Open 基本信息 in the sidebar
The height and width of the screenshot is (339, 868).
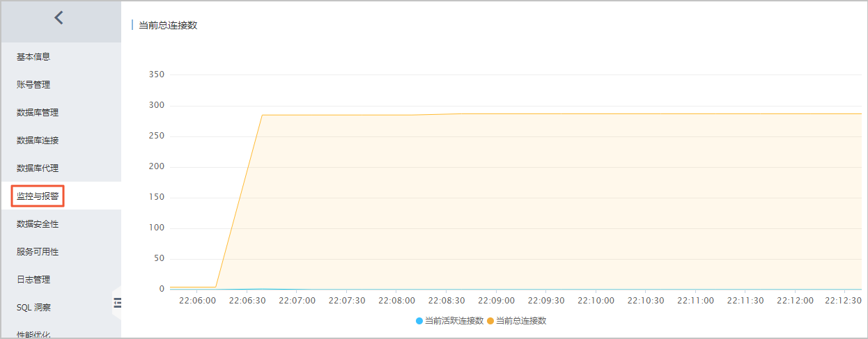click(33, 57)
